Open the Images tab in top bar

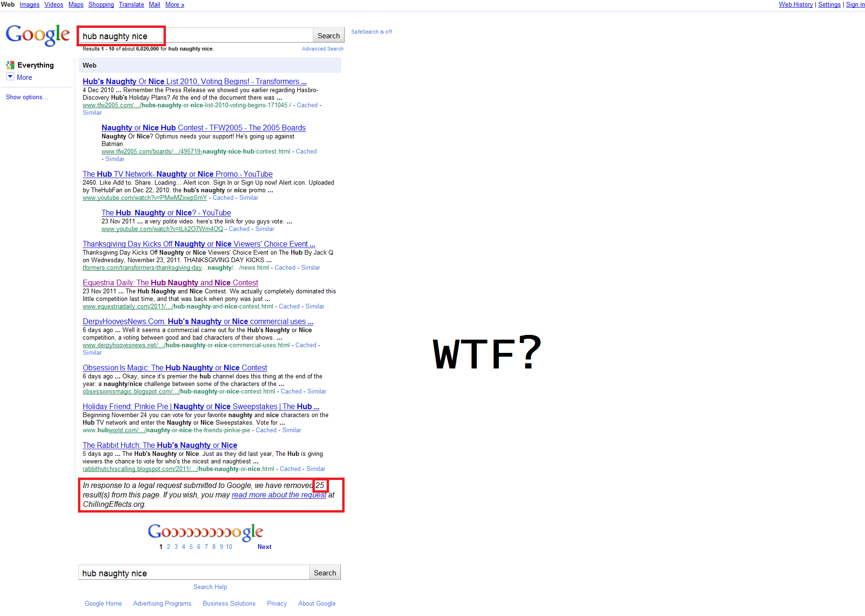pyautogui.click(x=29, y=5)
